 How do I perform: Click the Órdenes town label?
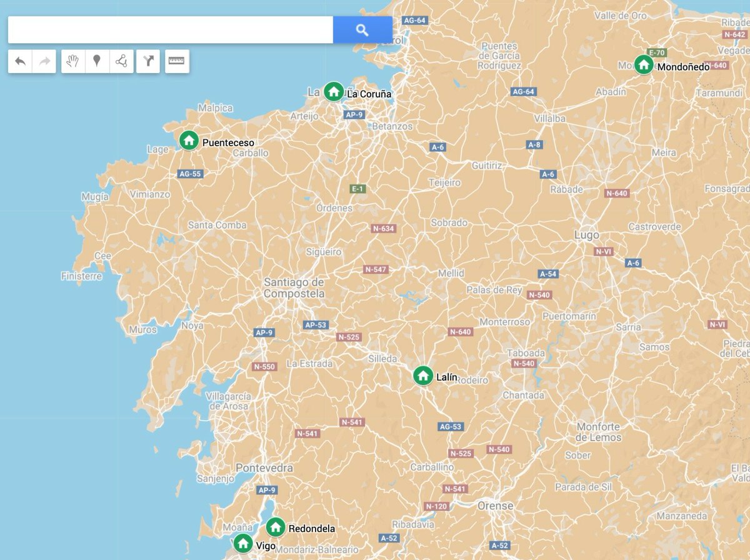(x=334, y=207)
